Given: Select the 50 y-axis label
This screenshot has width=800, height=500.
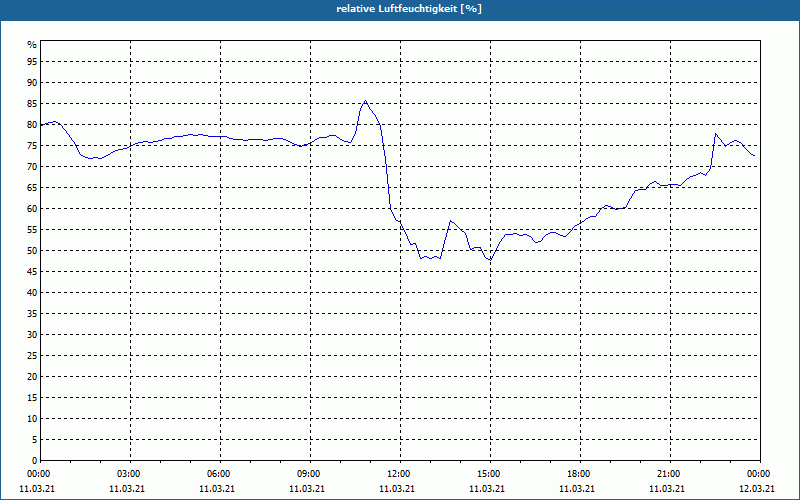Looking at the screenshot, I should coord(32,251).
